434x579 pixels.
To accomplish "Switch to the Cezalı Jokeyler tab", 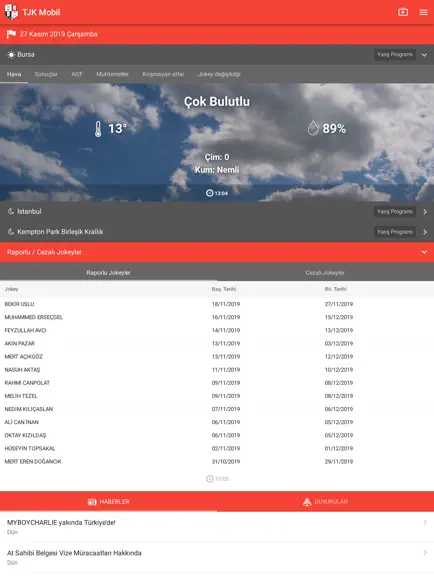I will click(x=325, y=273).
